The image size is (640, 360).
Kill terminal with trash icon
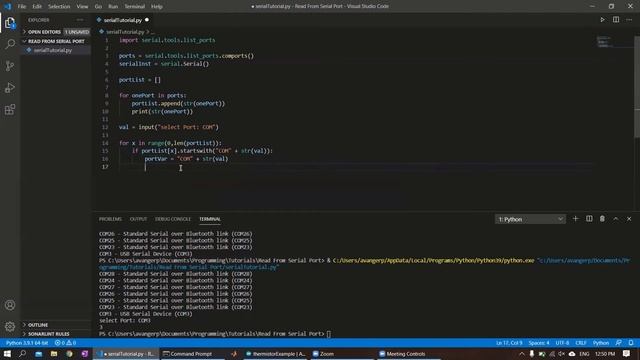(602, 219)
